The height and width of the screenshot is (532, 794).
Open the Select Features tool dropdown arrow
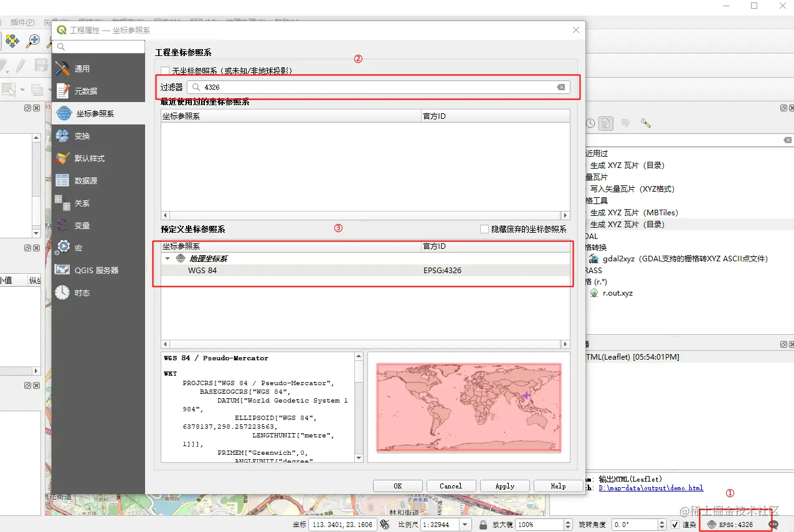point(22,90)
